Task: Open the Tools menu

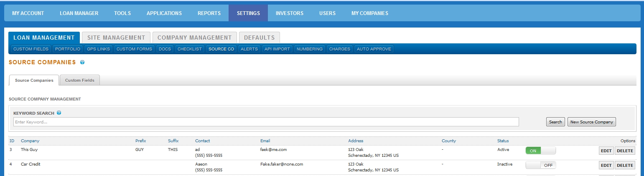Action: pyautogui.click(x=122, y=13)
